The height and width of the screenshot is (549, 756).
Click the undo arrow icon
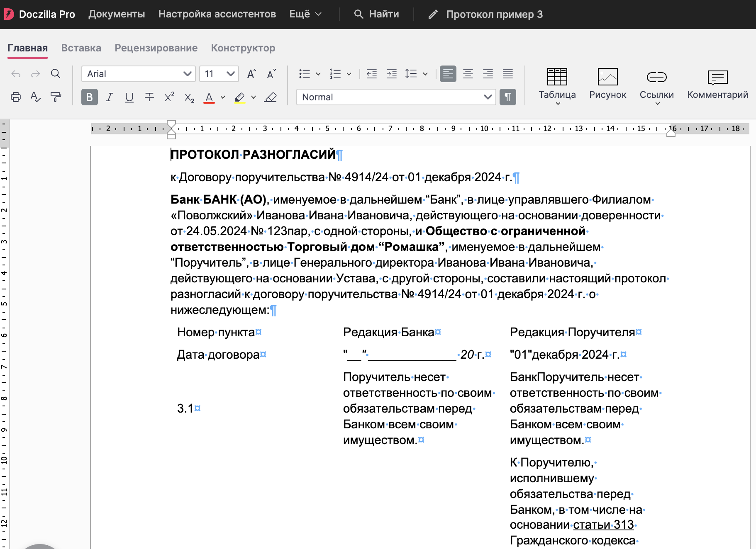(16, 74)
